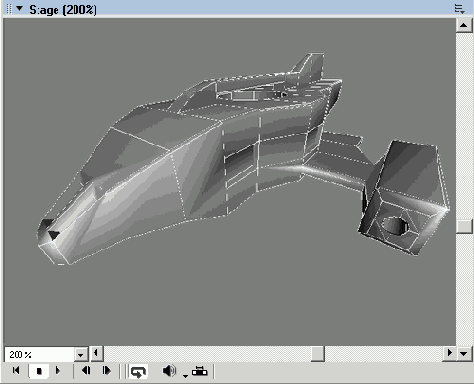
Task: Click the vertical scrollbar down arrow
Action: coord(464,354)
